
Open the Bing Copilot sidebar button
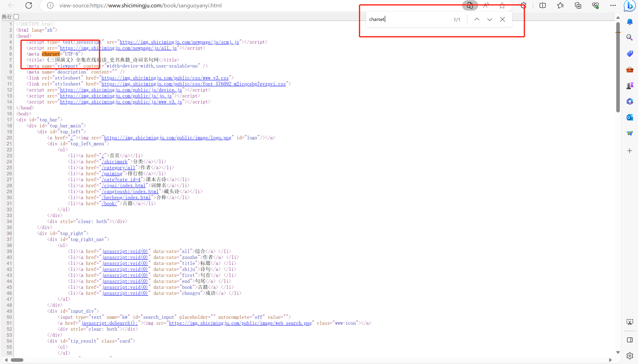[630, 6]
